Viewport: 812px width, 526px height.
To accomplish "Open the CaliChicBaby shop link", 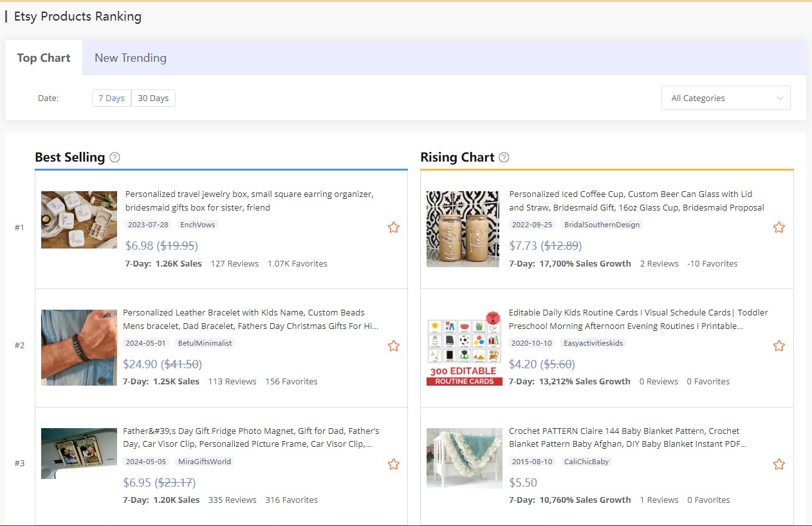I will 586,461.
